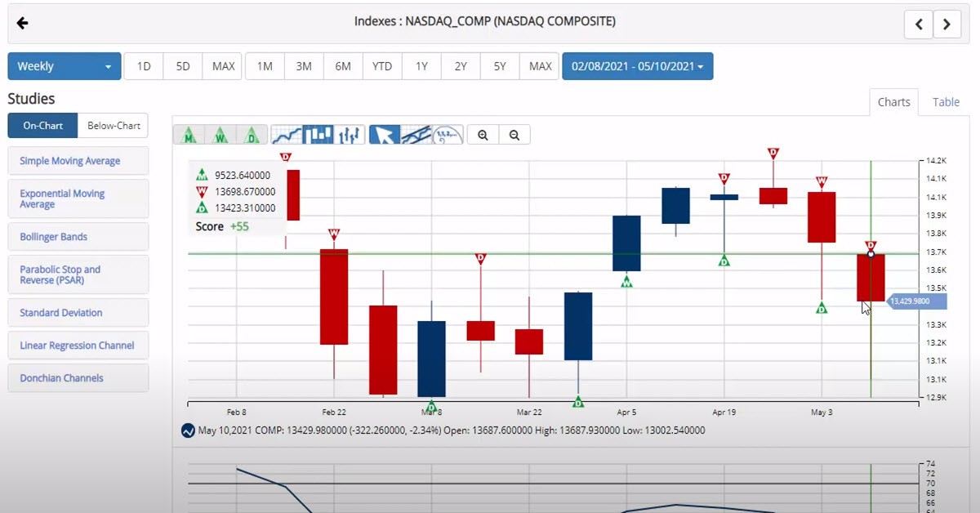This screenshot has width=980, height=513.
Task: Open the Weekly interval dropdown
Action: [x=65, y=66]
